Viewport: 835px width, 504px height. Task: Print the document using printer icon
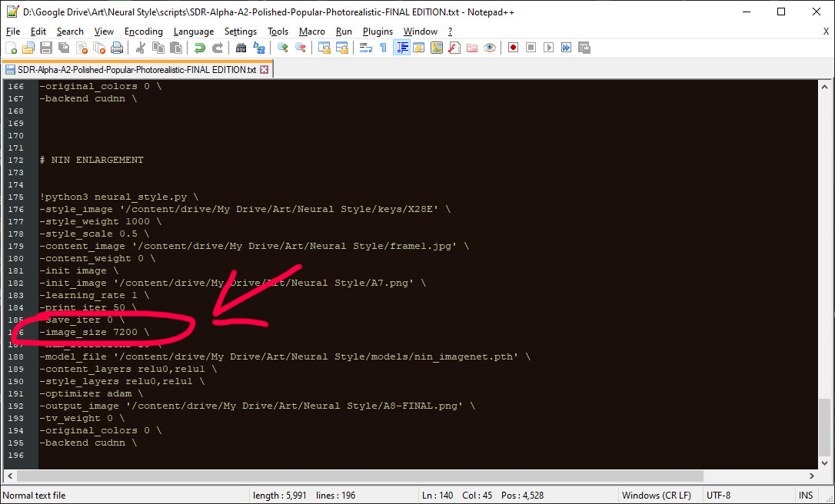pos(117,48)
